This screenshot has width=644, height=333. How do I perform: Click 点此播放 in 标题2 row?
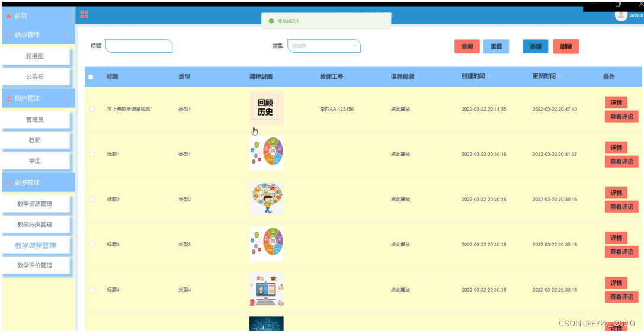[x=401, y=200]
